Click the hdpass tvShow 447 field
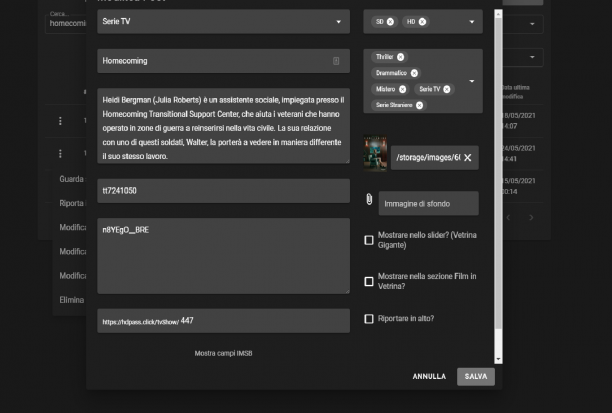Image resolution: width=612 pixels, height=413 pixels. 223,321
